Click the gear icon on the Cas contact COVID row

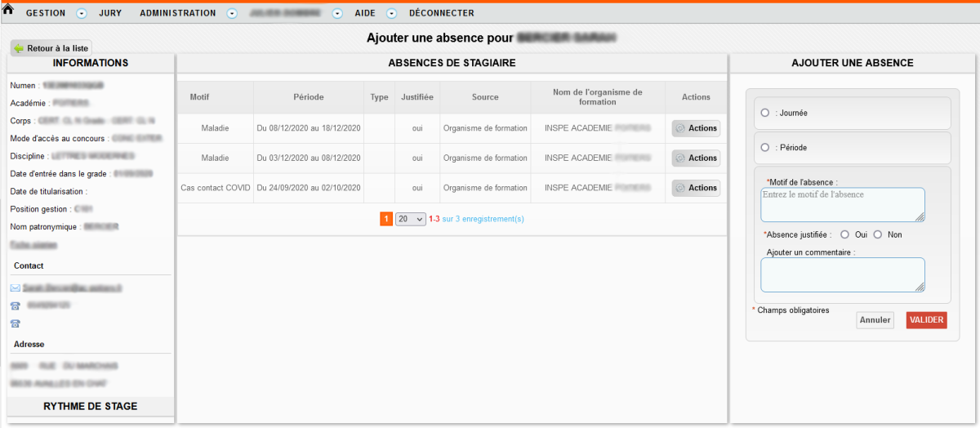(x=680, y=188)
